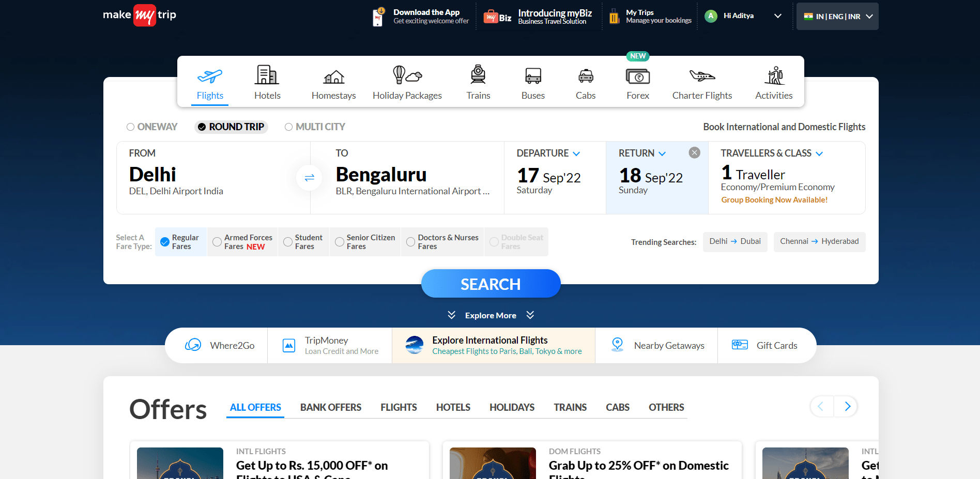Viewport: 980px width, 479px height.
Task: Click the My Trips luggage icon
Action: pyautogui.click(x=614, y=17)
